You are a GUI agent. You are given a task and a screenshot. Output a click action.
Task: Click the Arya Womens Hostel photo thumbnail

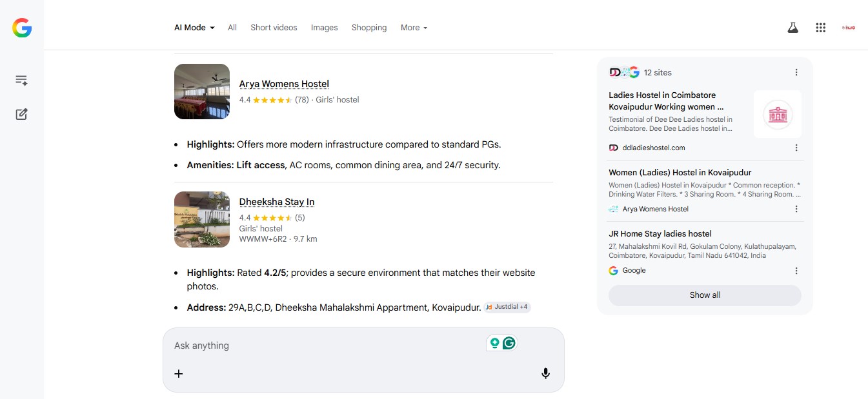(x=202, y=92)
